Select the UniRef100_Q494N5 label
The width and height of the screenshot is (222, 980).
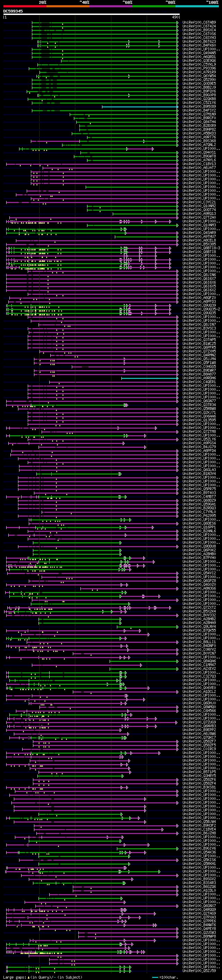point(199,53)
